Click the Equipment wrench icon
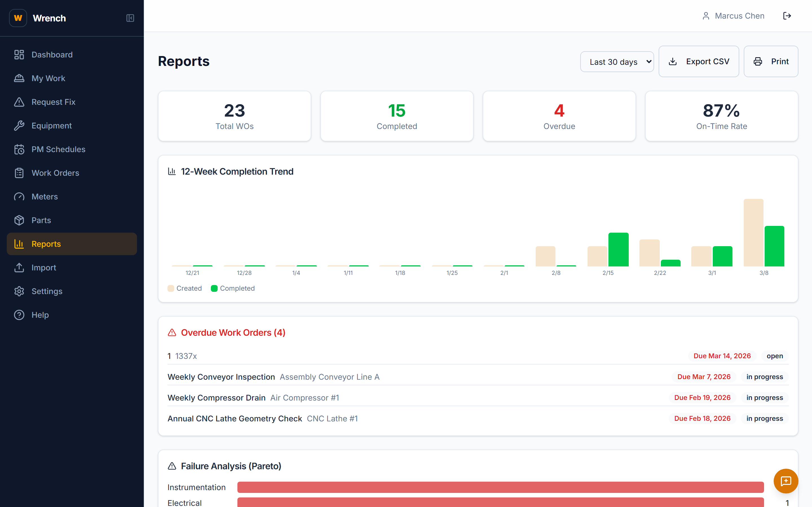This screenshot has height=507, width=812. pyautogui.click(x=19, y=125)
